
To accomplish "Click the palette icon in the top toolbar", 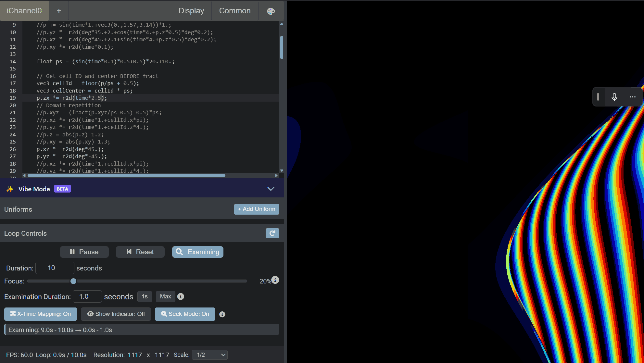I will [271, 11].
